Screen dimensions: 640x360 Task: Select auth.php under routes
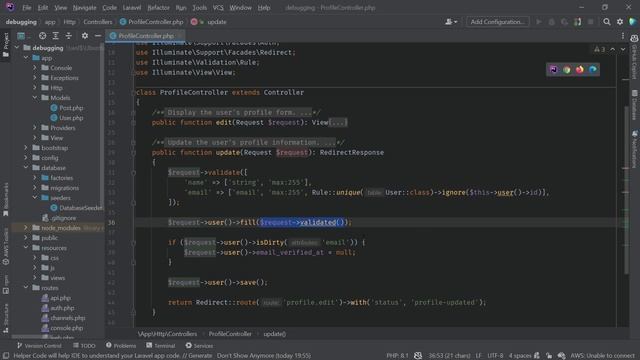pos(58,308)
